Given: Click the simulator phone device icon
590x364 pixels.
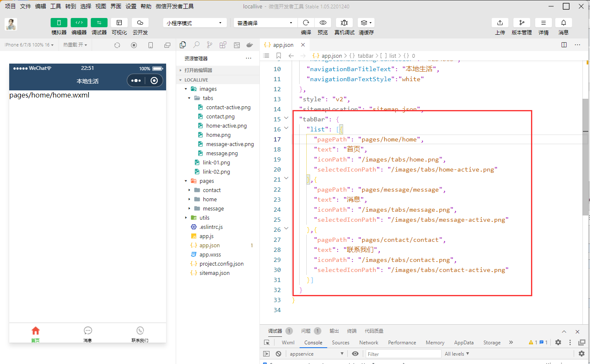Looking at the screenshot, I should [151, 45].
